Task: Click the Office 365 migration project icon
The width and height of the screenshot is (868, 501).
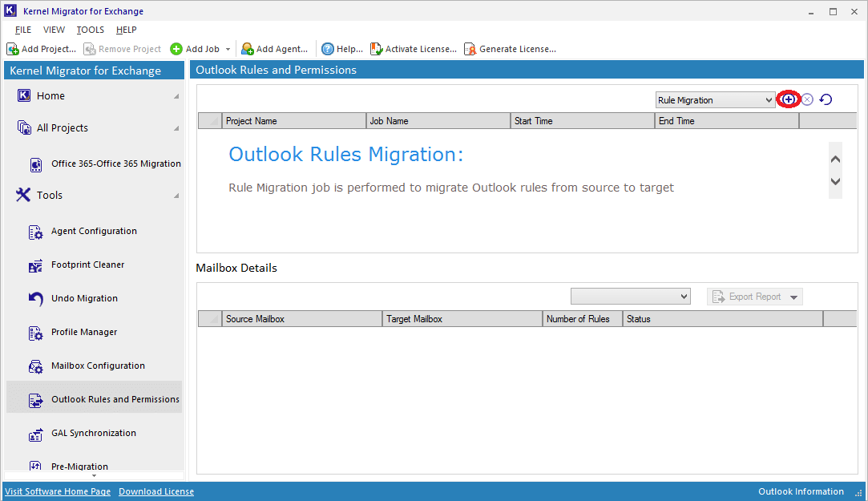Action: (x=36, y=164)
